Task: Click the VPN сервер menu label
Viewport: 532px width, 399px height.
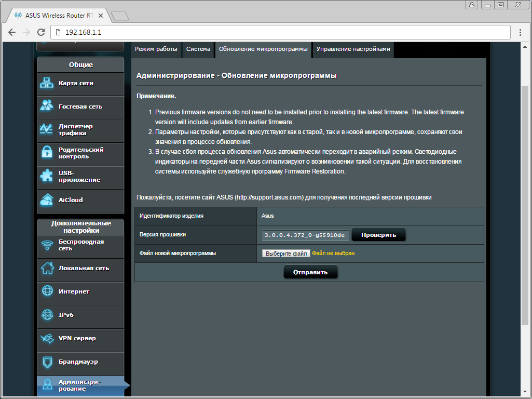Action: (77, 338)
